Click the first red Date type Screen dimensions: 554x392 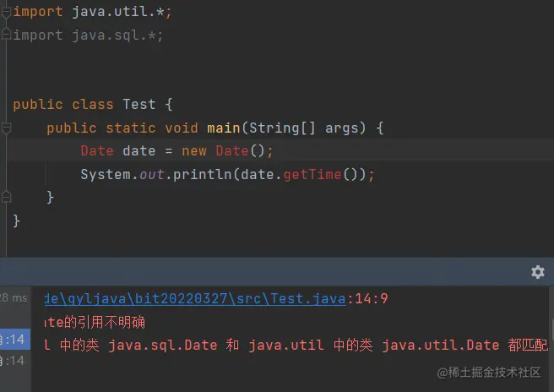click(x=97, y=151)
